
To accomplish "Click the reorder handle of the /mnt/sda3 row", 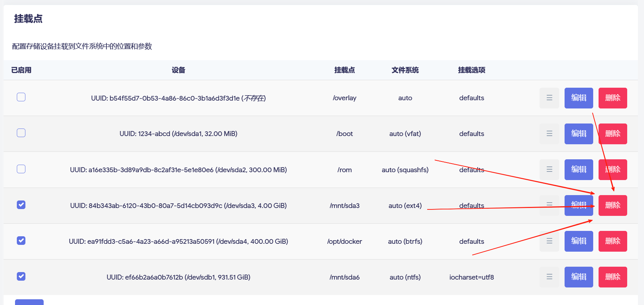I will click(549, 205).
